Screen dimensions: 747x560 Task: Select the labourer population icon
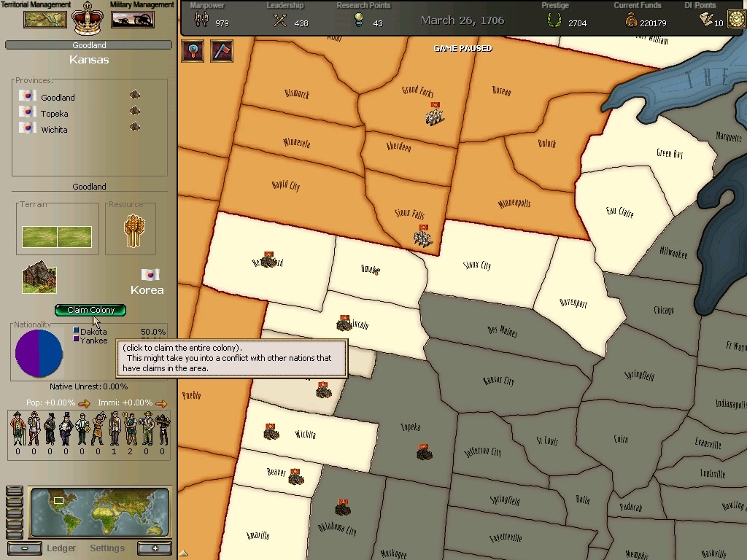pyautogui.click(x=146, y=429)
